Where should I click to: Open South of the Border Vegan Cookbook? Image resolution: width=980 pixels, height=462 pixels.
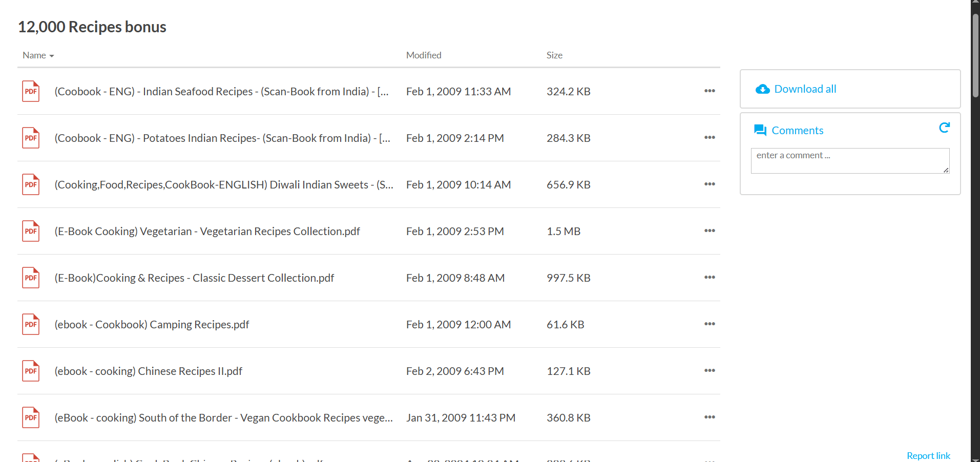[224, 417]
